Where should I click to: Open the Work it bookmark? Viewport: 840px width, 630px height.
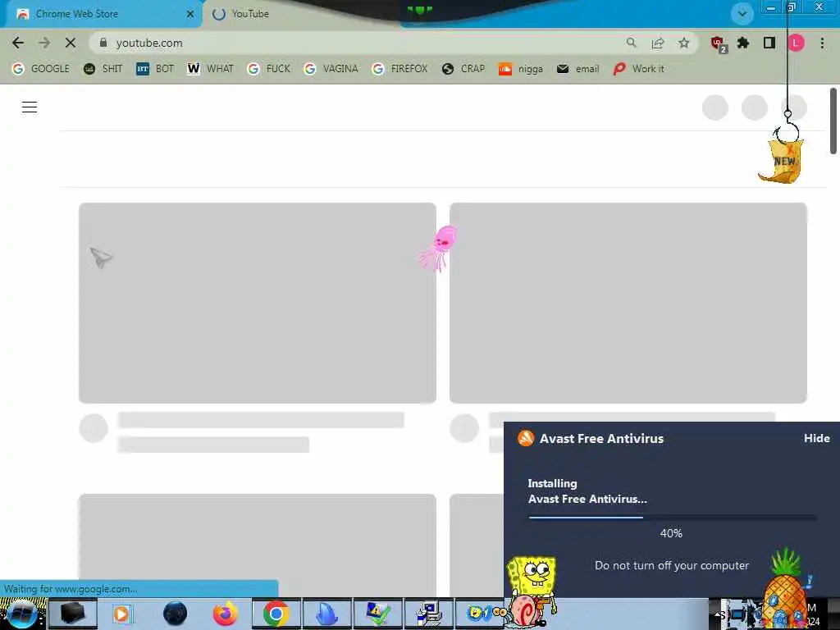pyautogui.click(x=638, y=69)
